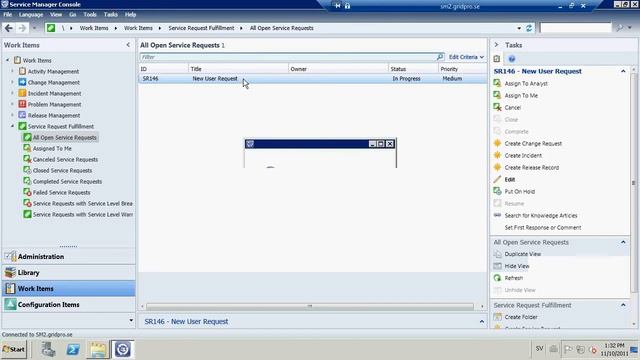Screen dimensions: 640x360
Task: Click the tasks clipboard icon in Tasks pane
Action: [497, 59]
